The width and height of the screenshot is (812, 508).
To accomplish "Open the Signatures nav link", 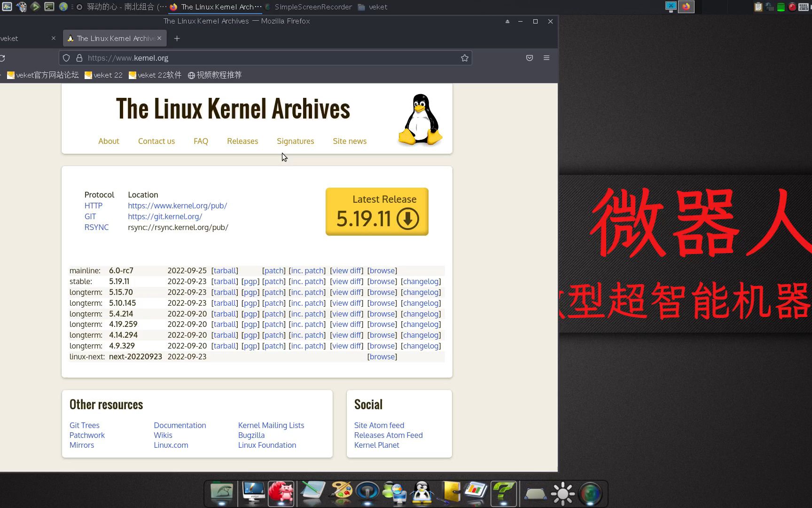I will (295, 141).
